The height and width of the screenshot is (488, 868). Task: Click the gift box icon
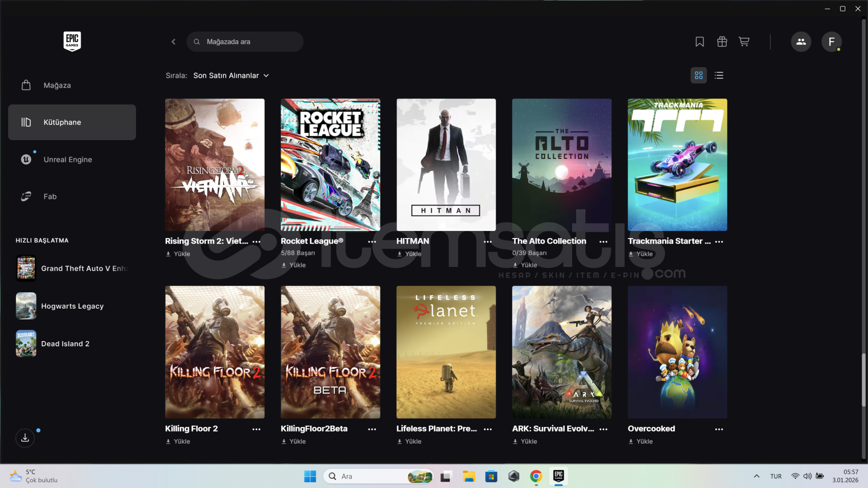722,42
